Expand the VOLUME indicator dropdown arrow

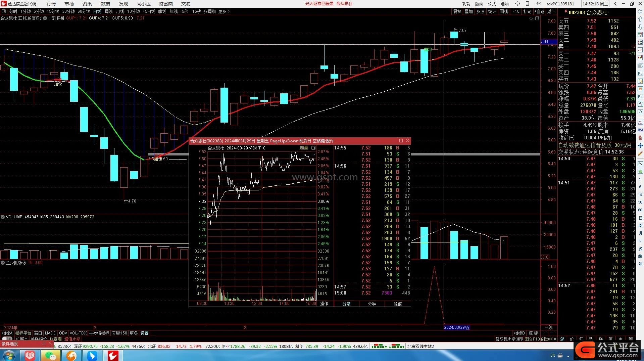[3, 217]
